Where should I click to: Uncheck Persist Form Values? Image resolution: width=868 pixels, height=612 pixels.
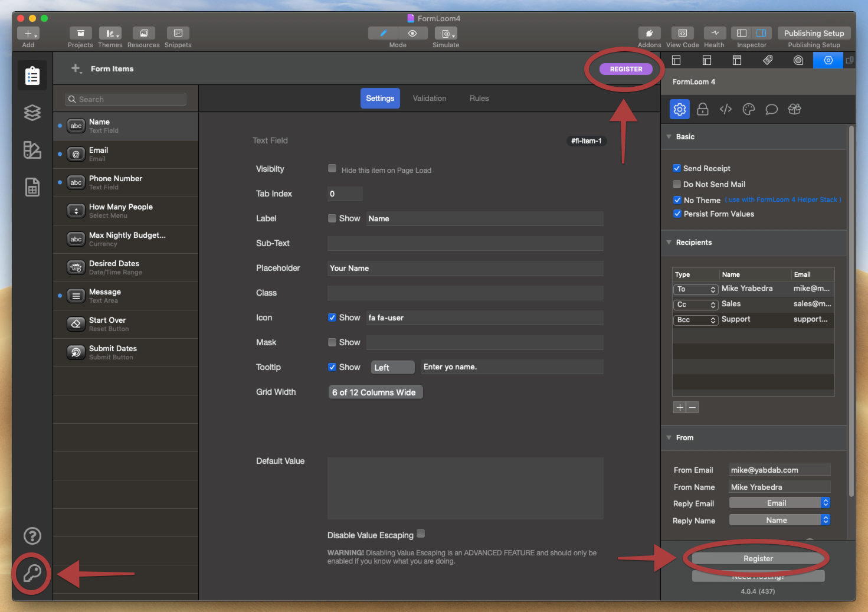pyautogui.click(x=677, y=214)
